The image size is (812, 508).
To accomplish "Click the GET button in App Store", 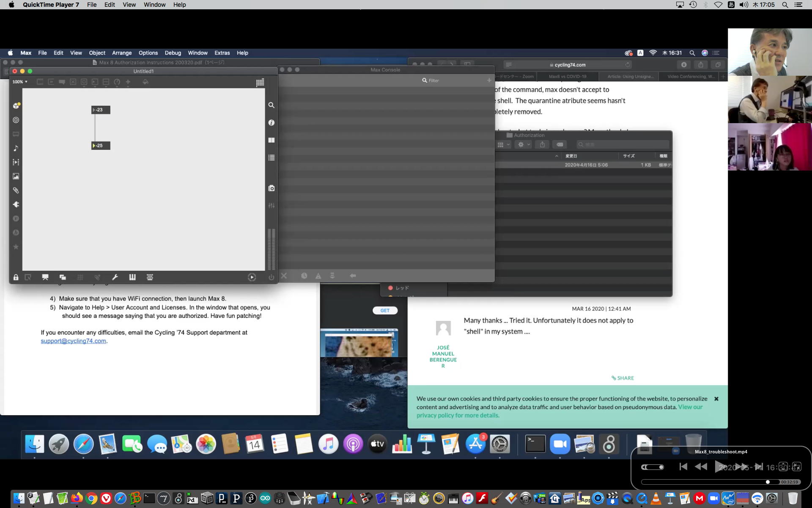I will [384, 310].
